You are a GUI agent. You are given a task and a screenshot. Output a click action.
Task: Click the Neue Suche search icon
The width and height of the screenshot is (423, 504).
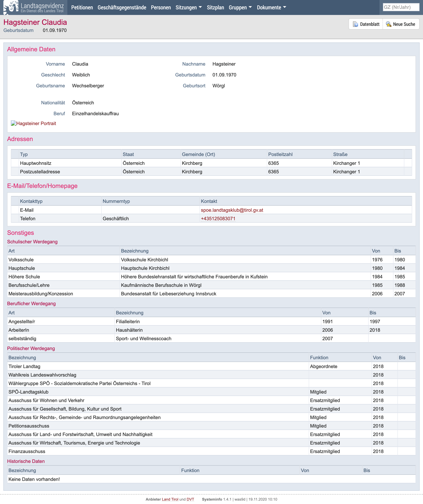coord(388,24)
